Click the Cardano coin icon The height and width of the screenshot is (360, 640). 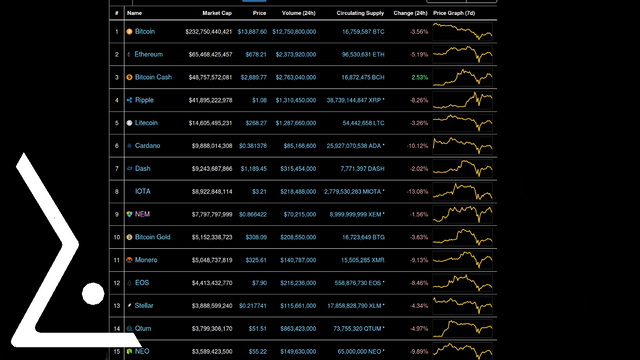click(x=129, y=146)
